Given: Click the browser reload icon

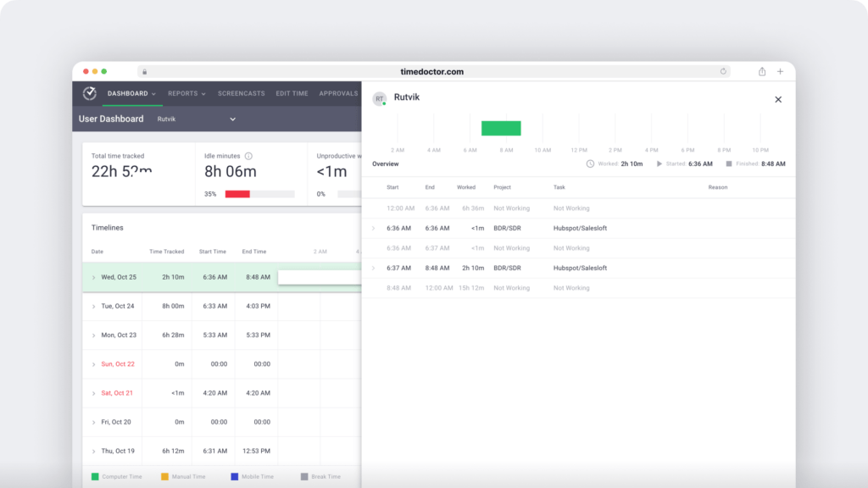Looking at the screenshot, I should tap(722, 72).
